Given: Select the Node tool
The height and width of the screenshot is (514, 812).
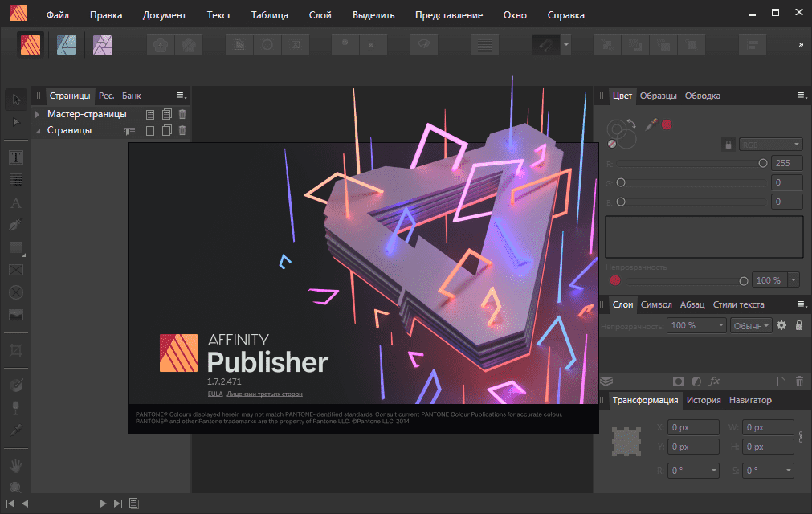Looking at the screenshot, I should 16,122.
